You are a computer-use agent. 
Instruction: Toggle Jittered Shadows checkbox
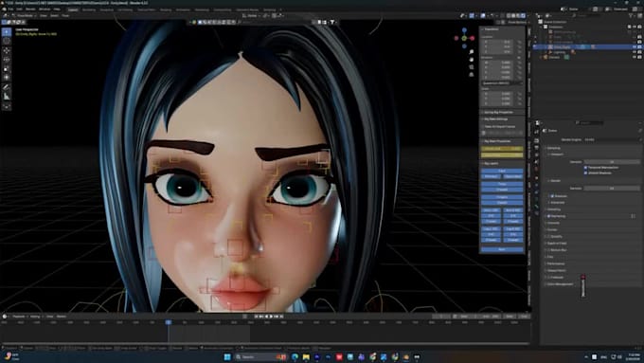tap(585, 173)
